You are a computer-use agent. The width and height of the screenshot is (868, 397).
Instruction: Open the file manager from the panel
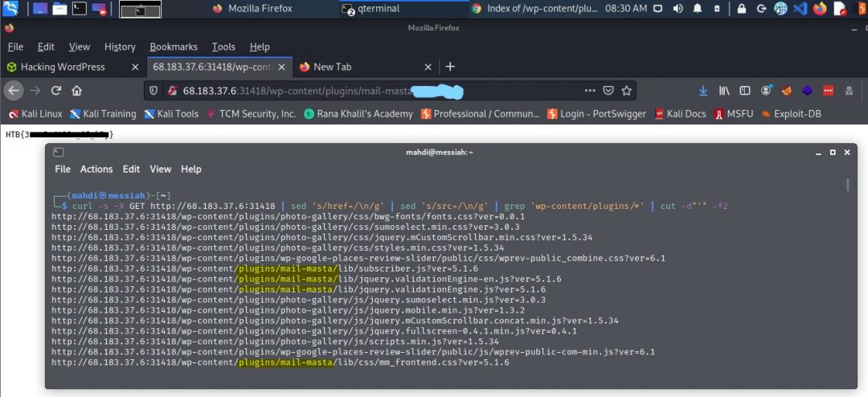[x=59, y=8]
